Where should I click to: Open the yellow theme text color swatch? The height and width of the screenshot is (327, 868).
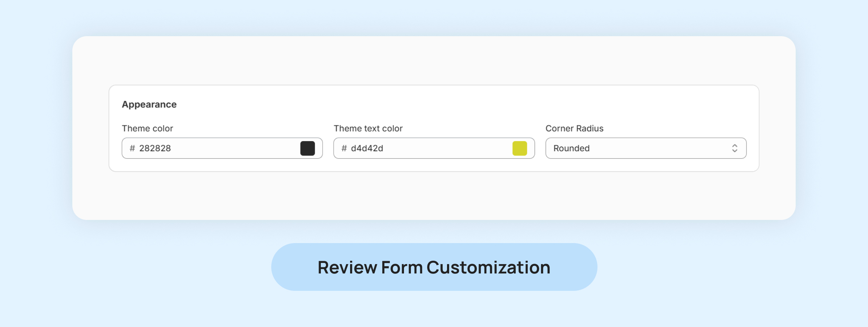(x=519, y=148)
